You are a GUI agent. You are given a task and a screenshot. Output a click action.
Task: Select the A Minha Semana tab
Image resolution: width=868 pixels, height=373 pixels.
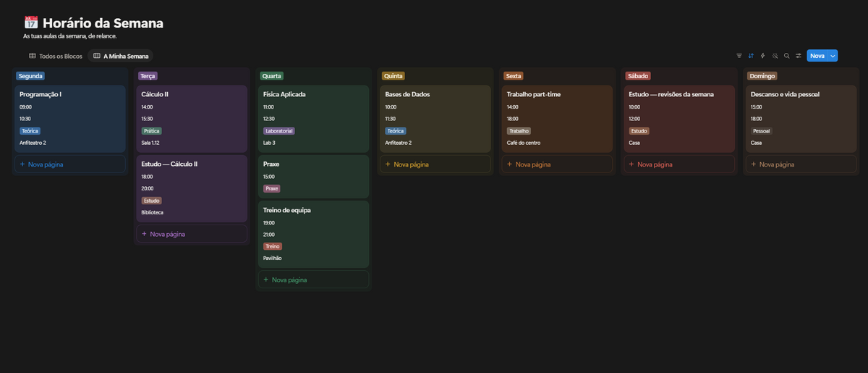(x=121, y=56)
